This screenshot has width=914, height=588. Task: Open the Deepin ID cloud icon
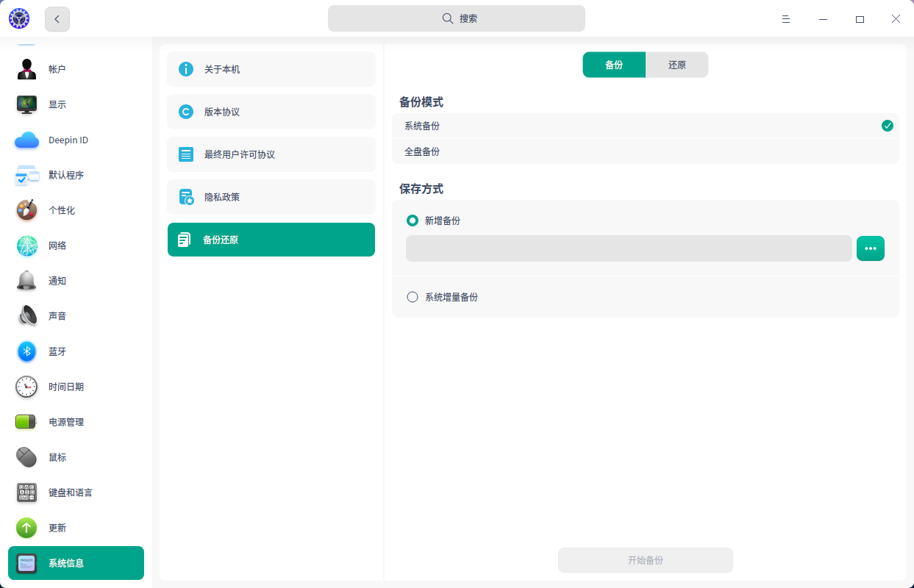[x=27, y=140]
